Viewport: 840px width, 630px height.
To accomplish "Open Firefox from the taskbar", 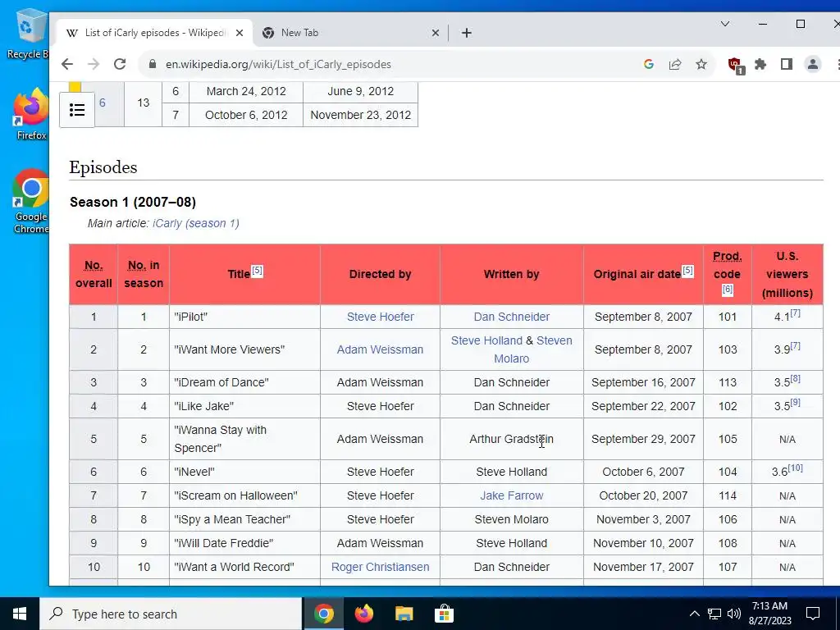I will 364,614.
